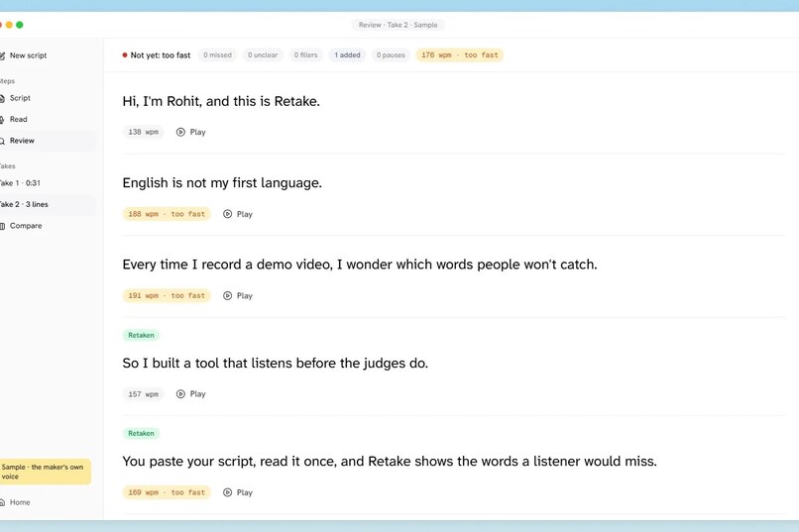Viewport: 799px width, 532px height.
Task: Click the sentence 'English is not my first language.'
Action: [x=222, y=182]
